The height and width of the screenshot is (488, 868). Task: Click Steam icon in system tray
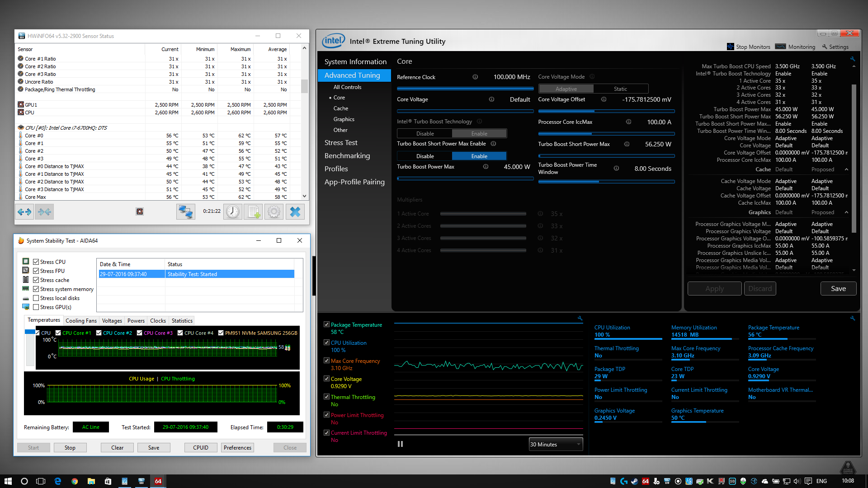tap(634, 481)
